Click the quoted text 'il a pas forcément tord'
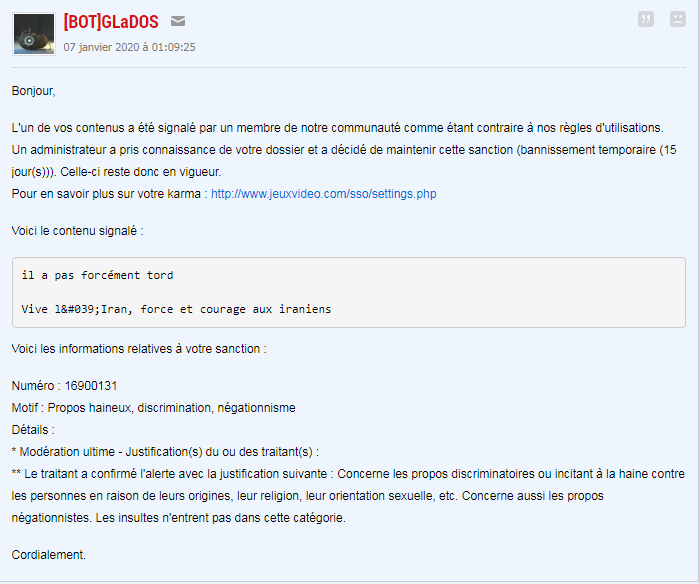Image resolution: width=699 pixels, height=584 pixels. pyautogui.click(x=97, y=276)
